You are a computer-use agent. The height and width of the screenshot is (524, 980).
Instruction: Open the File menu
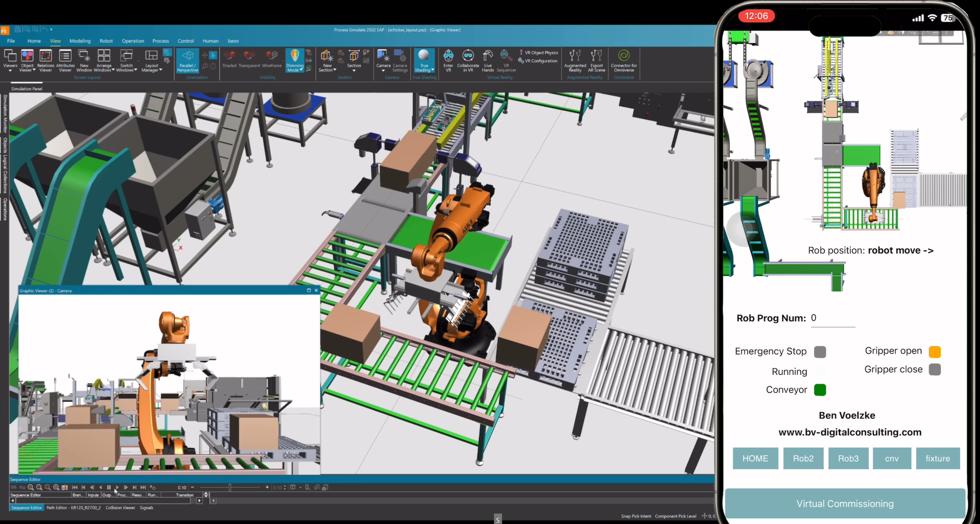11,41
